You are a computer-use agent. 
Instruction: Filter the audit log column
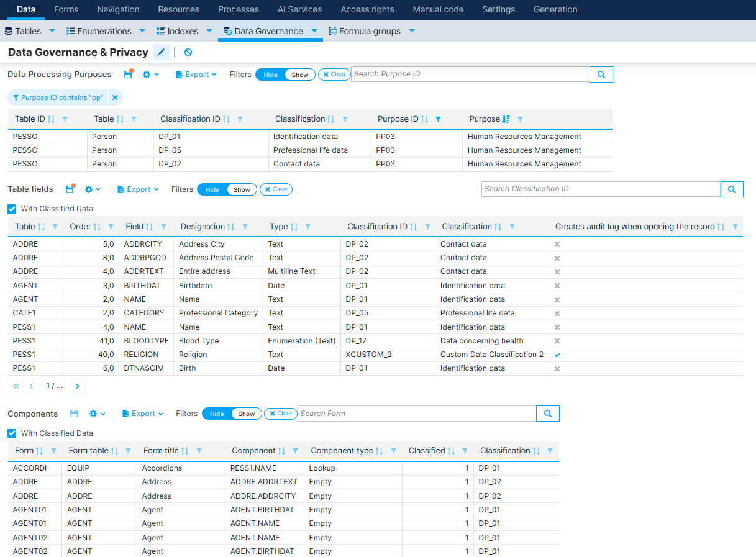point(735,227)
